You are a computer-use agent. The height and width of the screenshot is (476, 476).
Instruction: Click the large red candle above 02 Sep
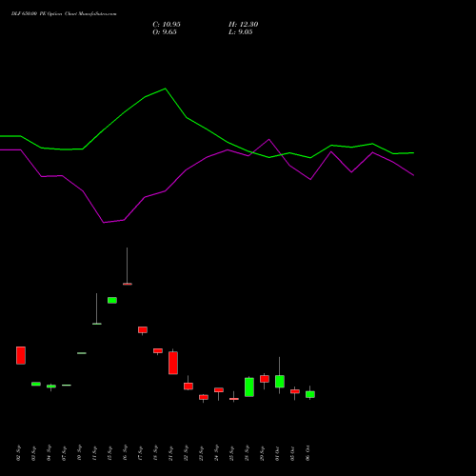[21, 355]
